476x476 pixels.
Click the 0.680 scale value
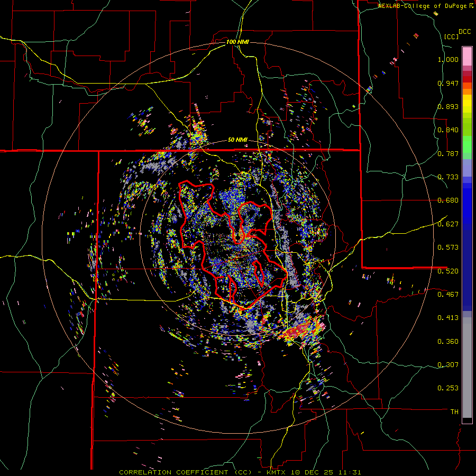pyautogui.click(x=448, y=200)
